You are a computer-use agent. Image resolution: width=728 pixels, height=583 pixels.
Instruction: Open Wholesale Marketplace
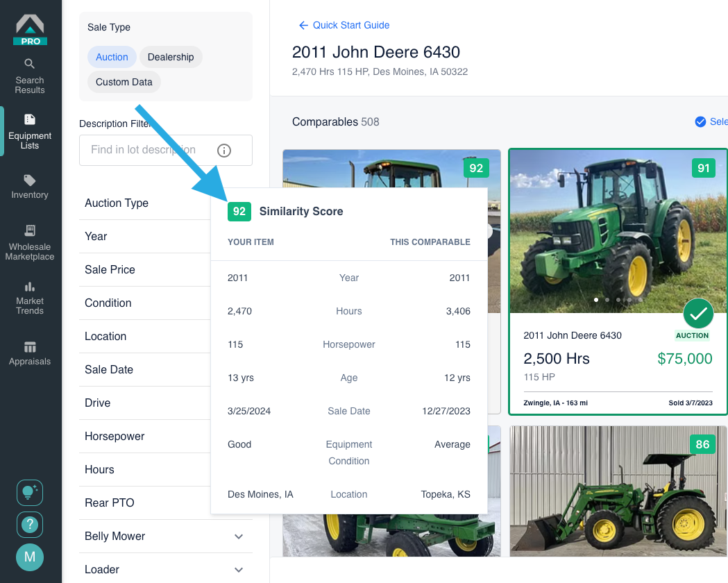point(30,243)
